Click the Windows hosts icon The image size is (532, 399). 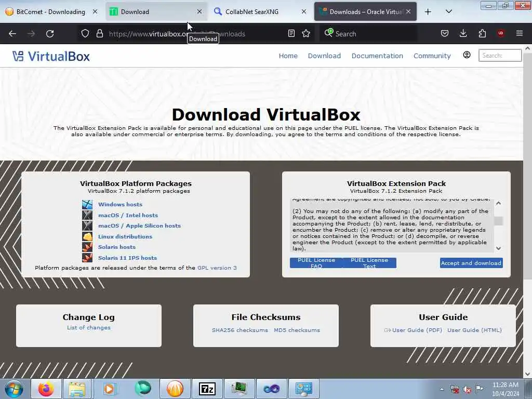[87, 204]
